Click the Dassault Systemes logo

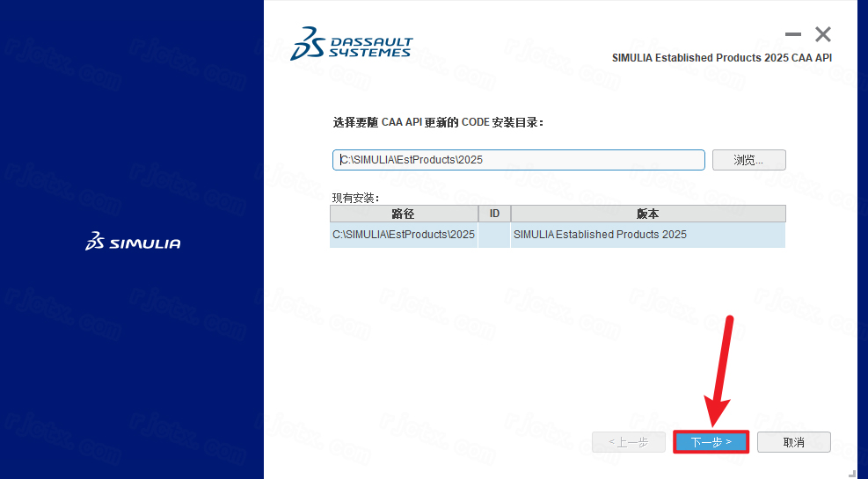pyautogui.click(x=352, y=43)
